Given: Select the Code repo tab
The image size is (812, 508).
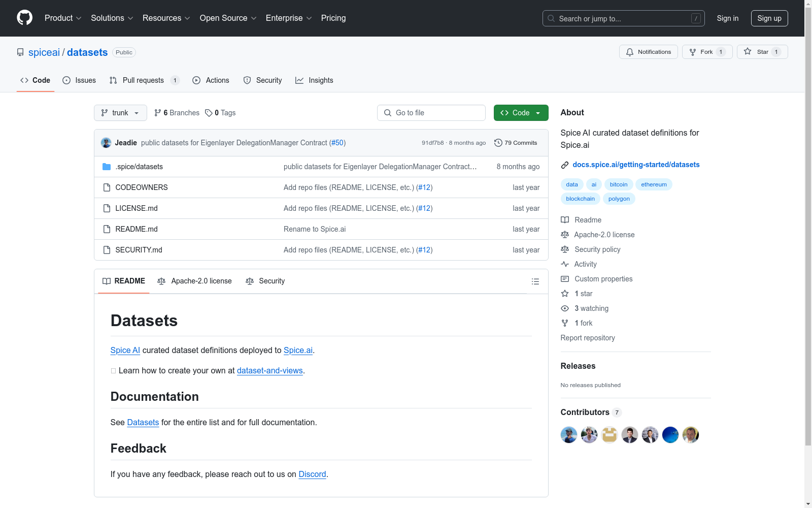Looking at the screenshot, I should tap(36, 80).
